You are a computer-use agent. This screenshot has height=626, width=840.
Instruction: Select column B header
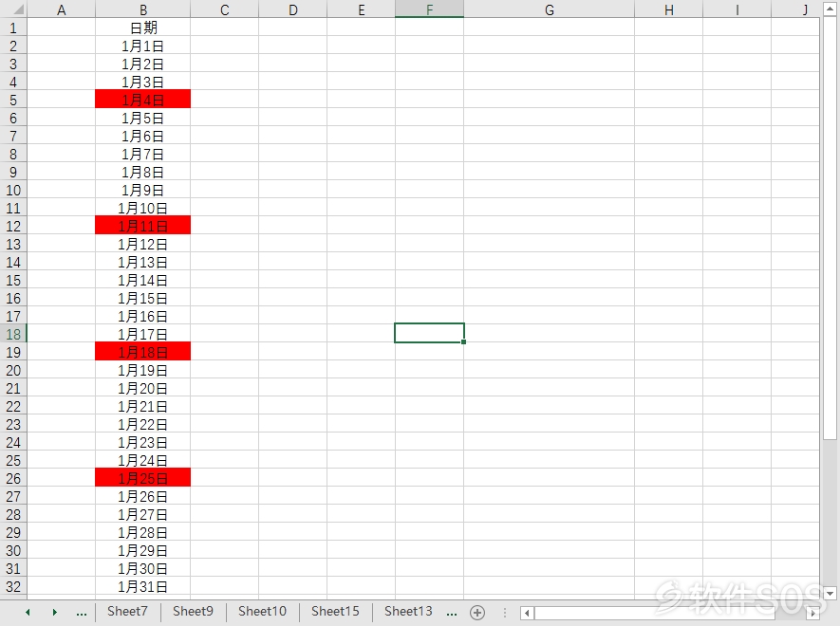(143, 9)
